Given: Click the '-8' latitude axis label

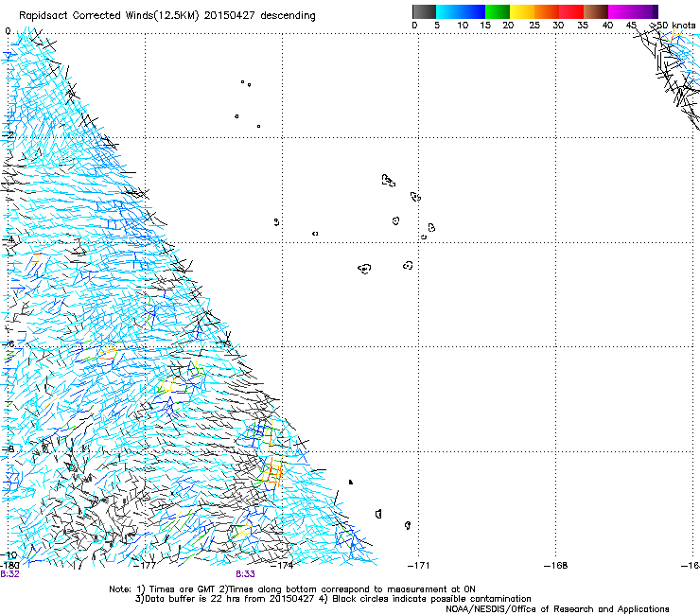Looking at the screenshot, I should pyautogui.click(x=9, y=448).
